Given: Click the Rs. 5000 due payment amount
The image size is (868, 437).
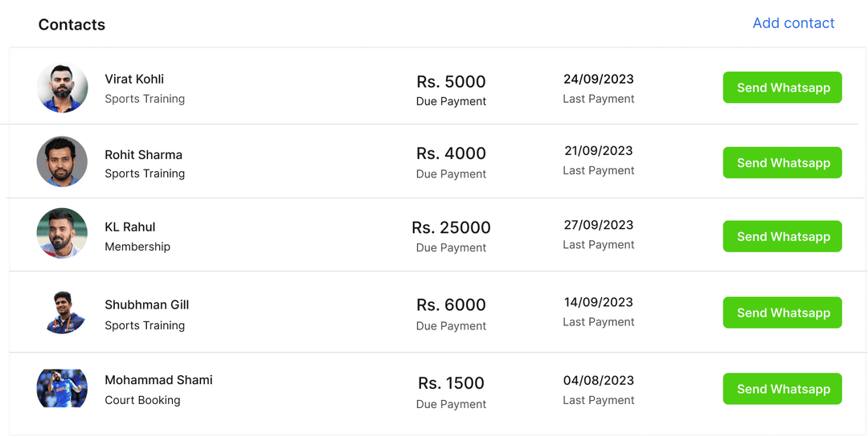Looking at the screenshot, I should point(451,82).
